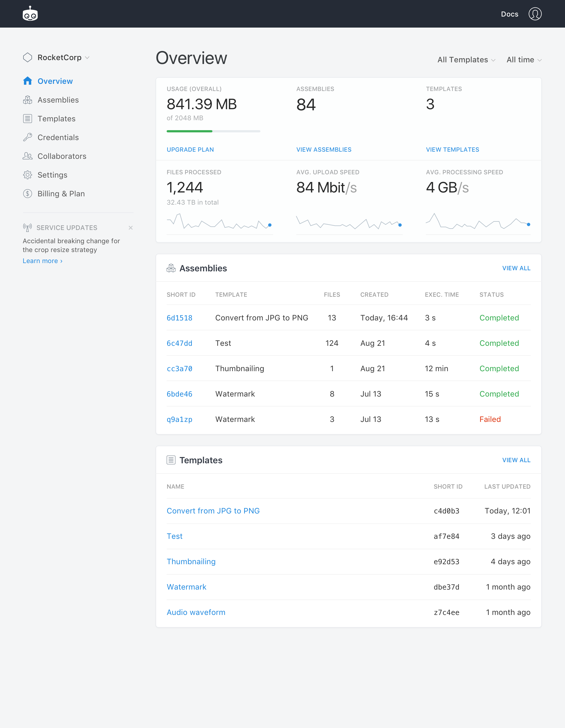This screenshot has width=565, height=728.
Task: Open the Audio waveform template
Action: point(196,612)
